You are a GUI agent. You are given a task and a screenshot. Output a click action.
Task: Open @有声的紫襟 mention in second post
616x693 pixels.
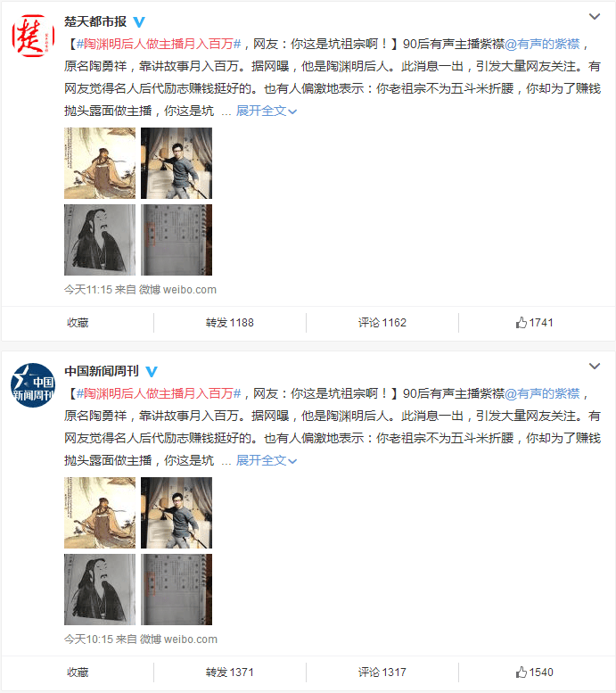tap(542, 393)
